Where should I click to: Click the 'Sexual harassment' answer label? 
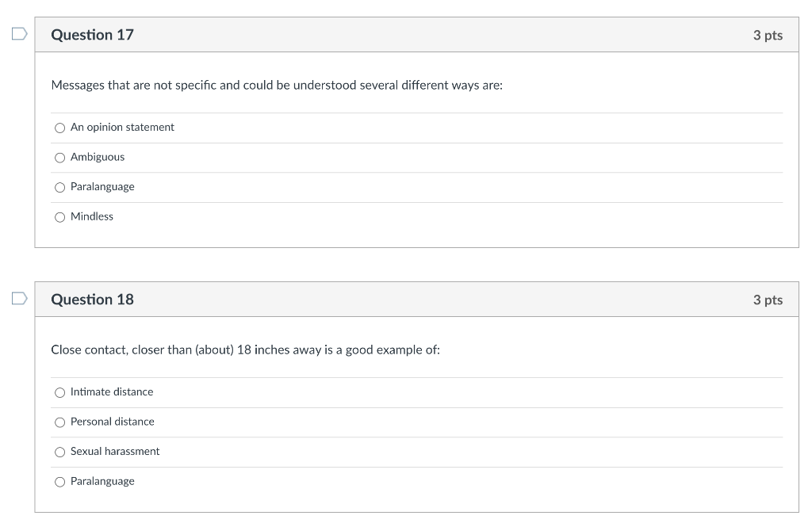click(115, 452)
